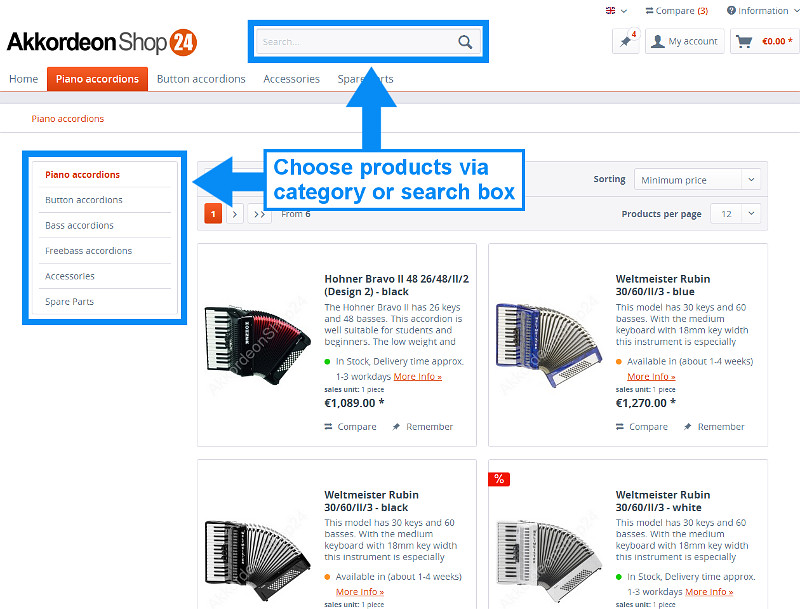Click the search magnifier icon
Image resolution: width=800 pixels, height=609 pixels.
point(465,42)
